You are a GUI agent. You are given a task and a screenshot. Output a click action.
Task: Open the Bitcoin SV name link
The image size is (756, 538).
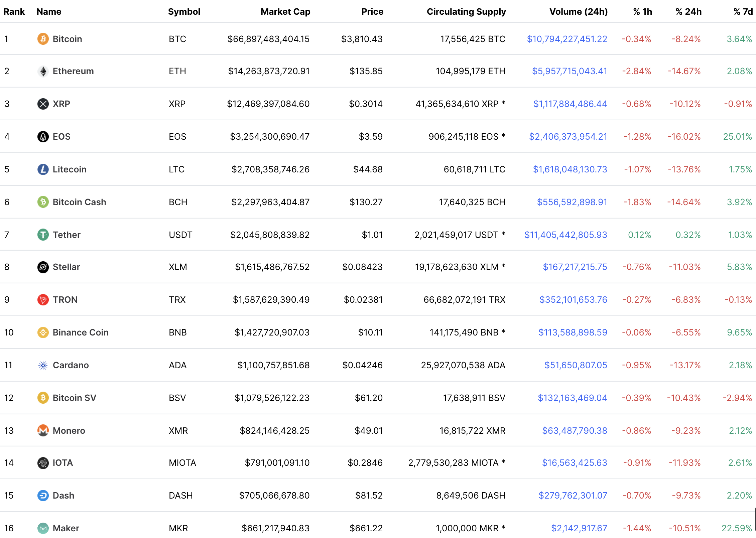pyautogui.click(x=74, y=398)
